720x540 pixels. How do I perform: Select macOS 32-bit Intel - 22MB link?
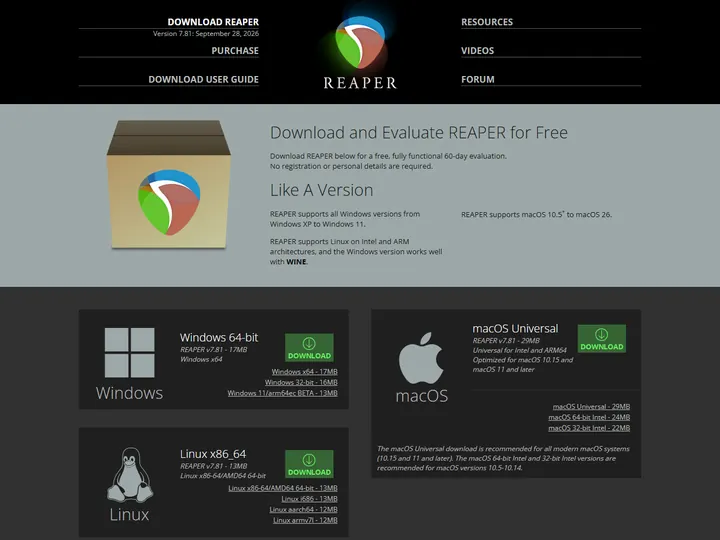pyautogui.click(x=589, y=428)
